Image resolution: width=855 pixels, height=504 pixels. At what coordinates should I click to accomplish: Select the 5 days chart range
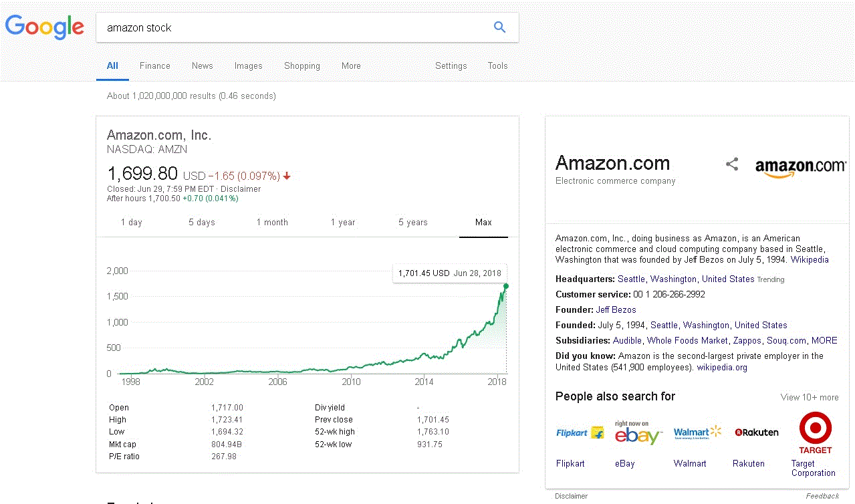click(x=202, y=223)
